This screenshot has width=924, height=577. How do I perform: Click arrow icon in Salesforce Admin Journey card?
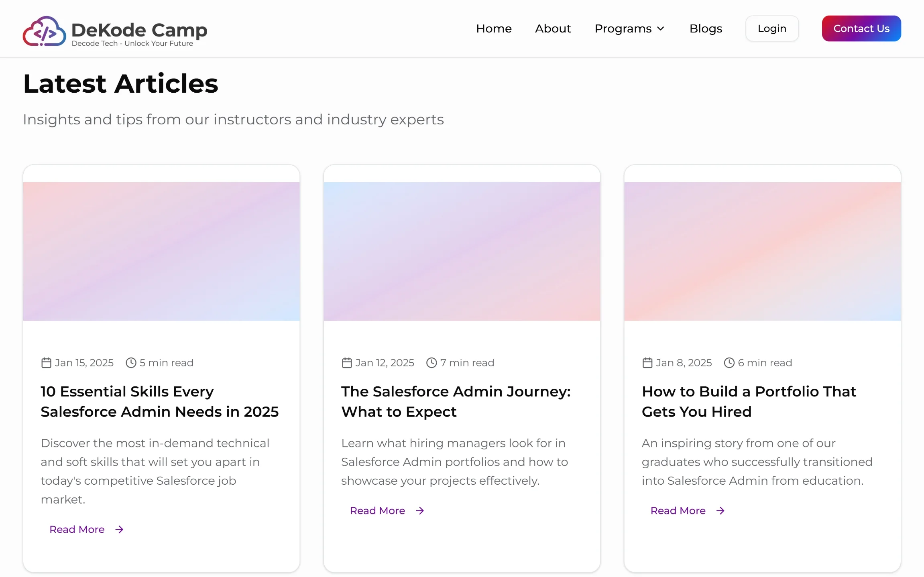pyautogui.click(x=420, y=511)
